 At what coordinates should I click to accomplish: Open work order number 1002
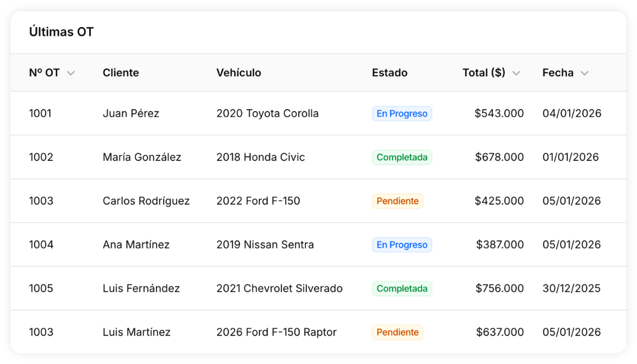click(41, 157)
